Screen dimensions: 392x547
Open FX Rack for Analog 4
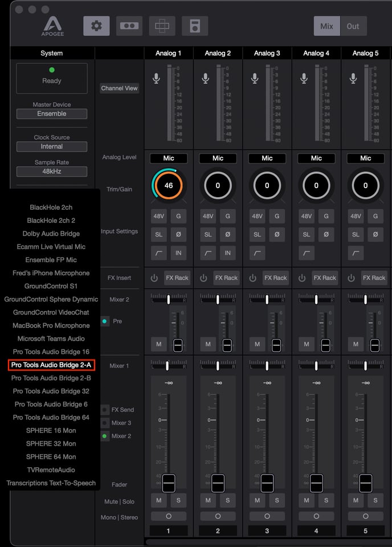[324, 278]
